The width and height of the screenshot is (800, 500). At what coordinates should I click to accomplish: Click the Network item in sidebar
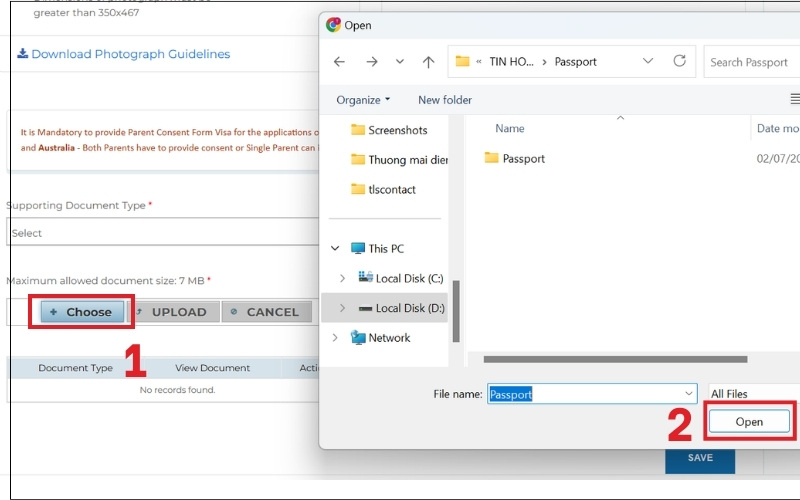389,338
